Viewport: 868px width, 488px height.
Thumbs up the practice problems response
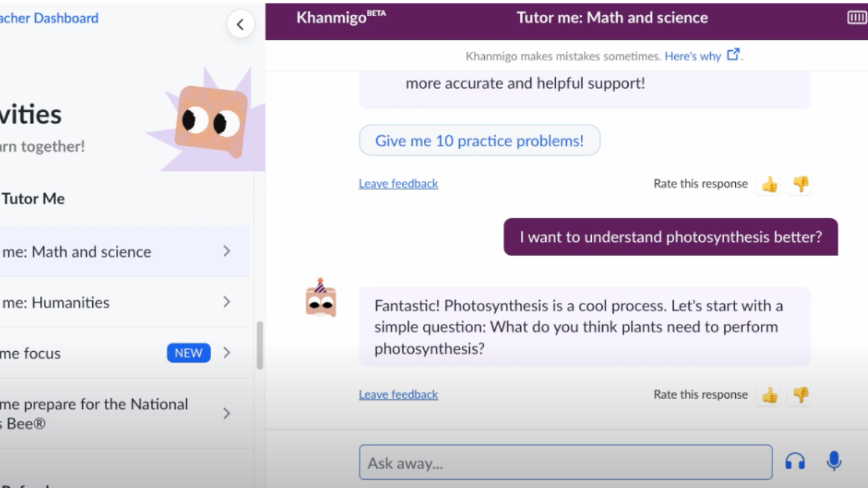[x=769, y=184]
